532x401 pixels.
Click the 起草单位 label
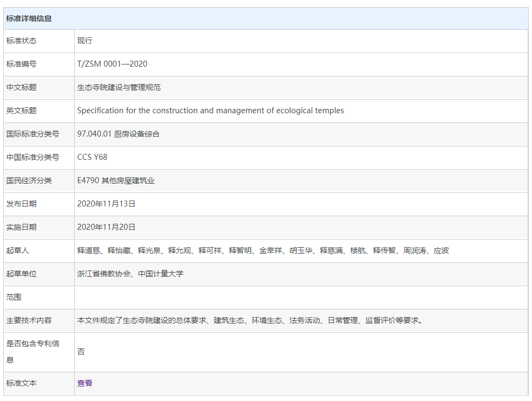click(x=21, y=274)
